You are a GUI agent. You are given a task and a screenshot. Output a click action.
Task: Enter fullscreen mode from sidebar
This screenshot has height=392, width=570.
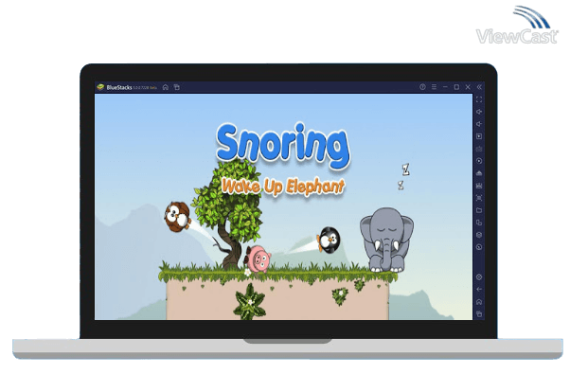(x=479, y=99)
